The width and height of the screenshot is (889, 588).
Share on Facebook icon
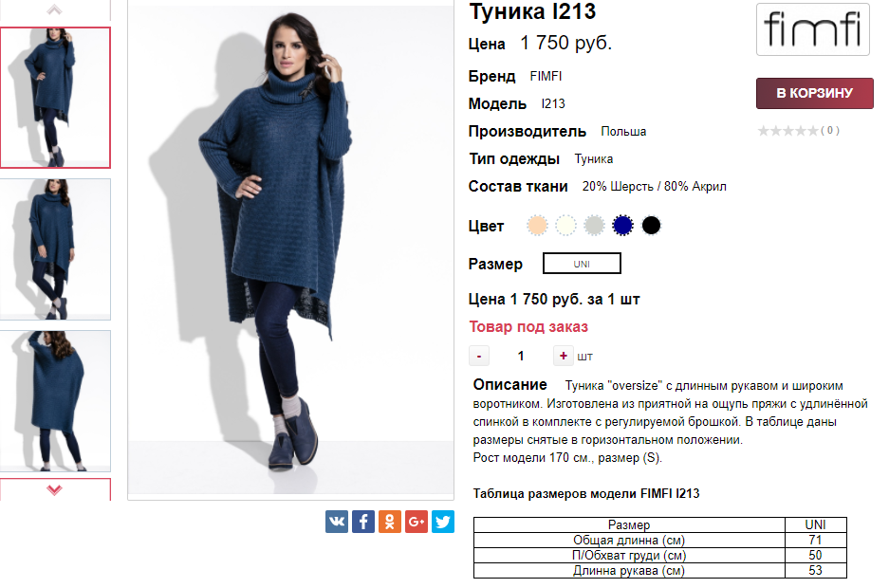coord(363,522)
